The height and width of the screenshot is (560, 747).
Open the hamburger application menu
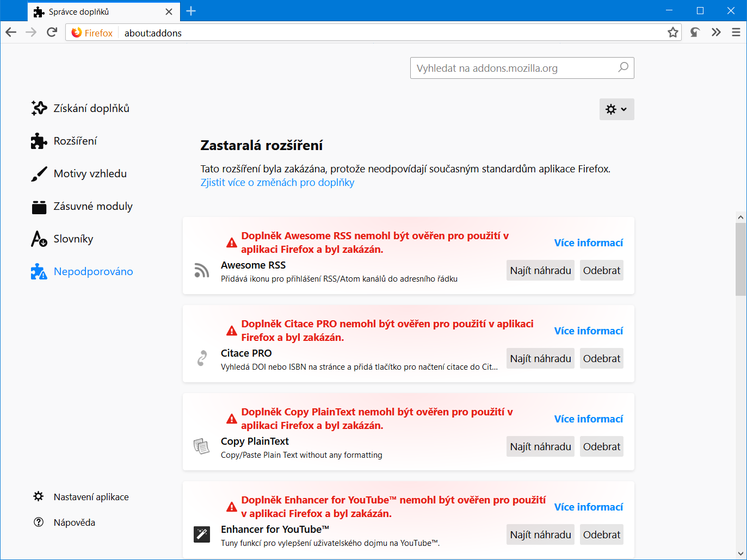pos(736,33)
